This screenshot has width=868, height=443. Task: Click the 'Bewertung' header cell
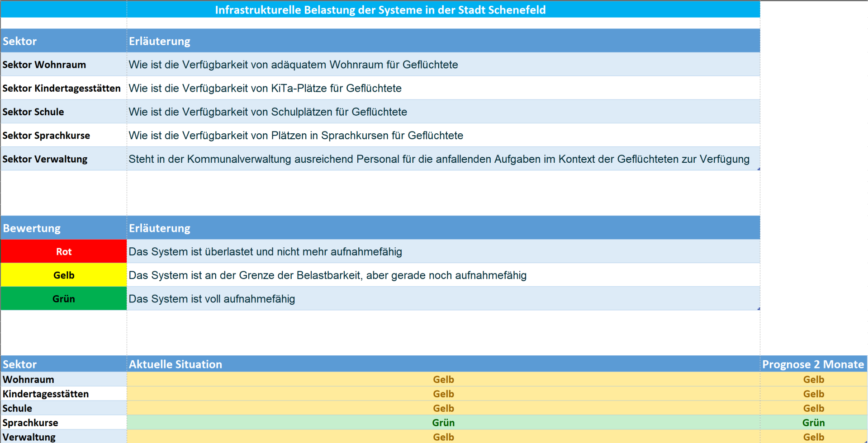64,228
